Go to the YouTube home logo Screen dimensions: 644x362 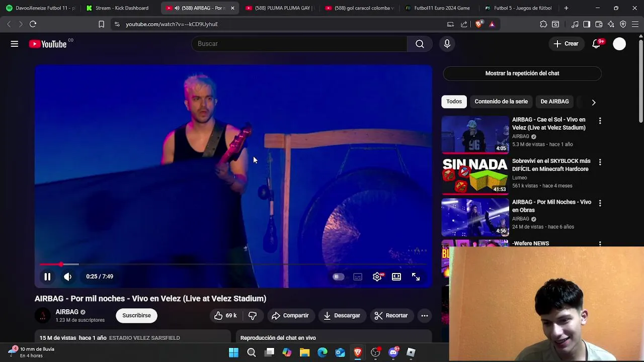[x=47, y=44]
